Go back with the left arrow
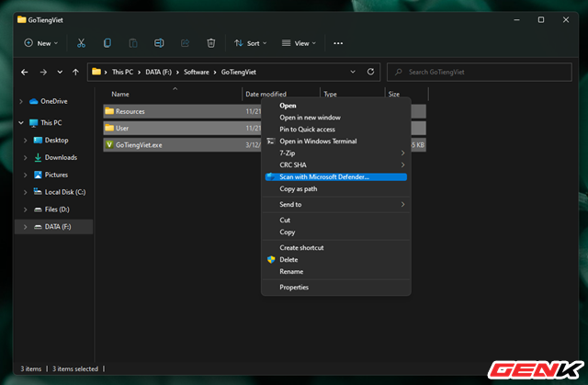Image resolution: width=588 pixels, height=385 pixels. pos(25,72)
